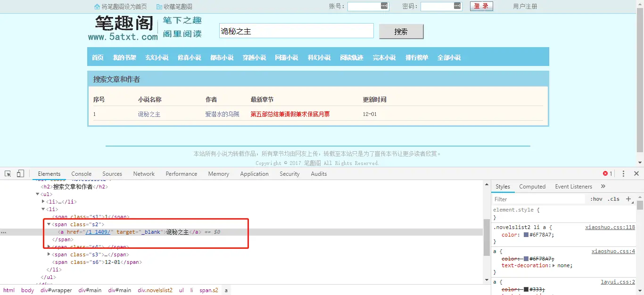Open the 全部小说 navigation item
The image size is (644, 295).
coord(449,57)
